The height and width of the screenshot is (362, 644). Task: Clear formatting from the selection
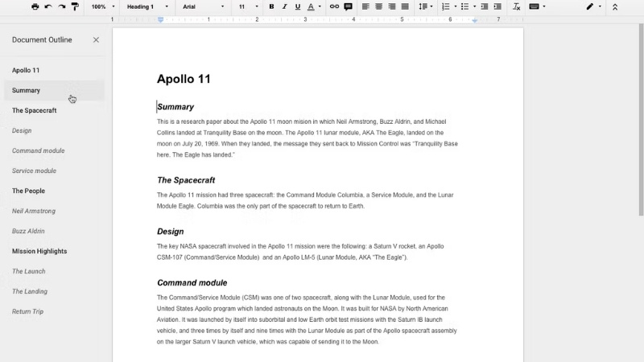click(x=516, y=6)
